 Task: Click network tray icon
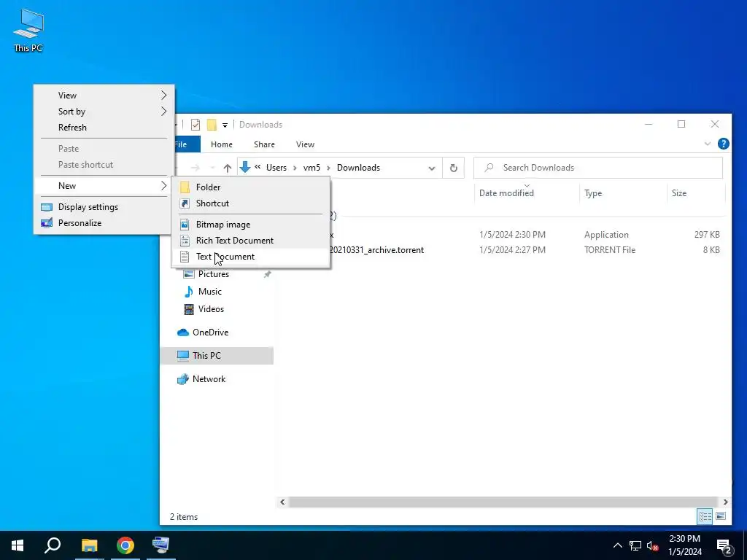(x=635, y=545)
